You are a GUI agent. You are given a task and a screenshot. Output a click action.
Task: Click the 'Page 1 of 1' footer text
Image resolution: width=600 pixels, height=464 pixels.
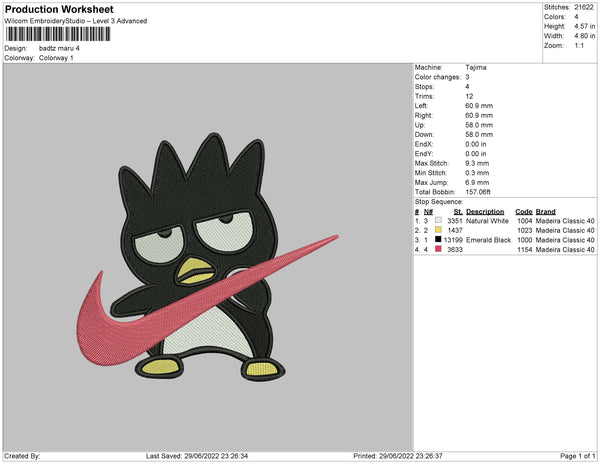pos(578,456)
